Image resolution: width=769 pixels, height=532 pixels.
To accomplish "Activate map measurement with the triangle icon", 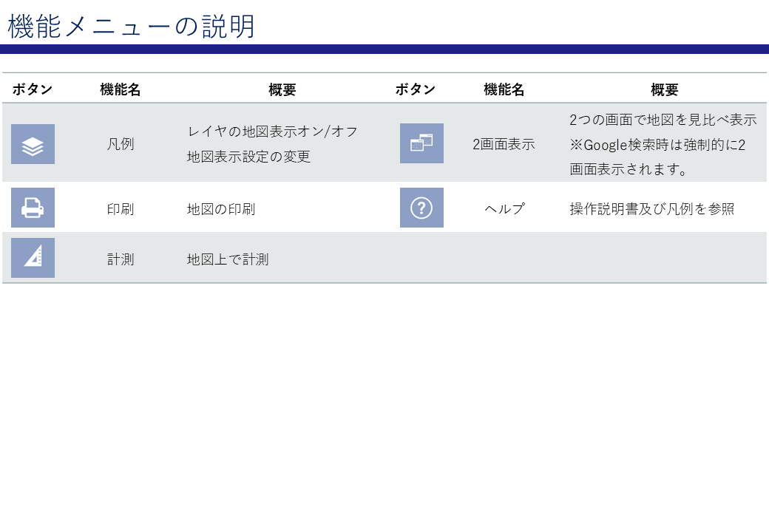I will tap(33, 257).
